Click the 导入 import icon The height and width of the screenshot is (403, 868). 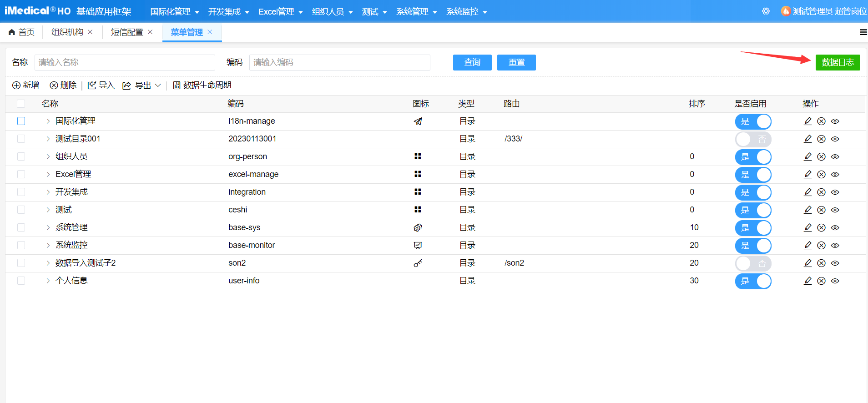pos(92,86)
